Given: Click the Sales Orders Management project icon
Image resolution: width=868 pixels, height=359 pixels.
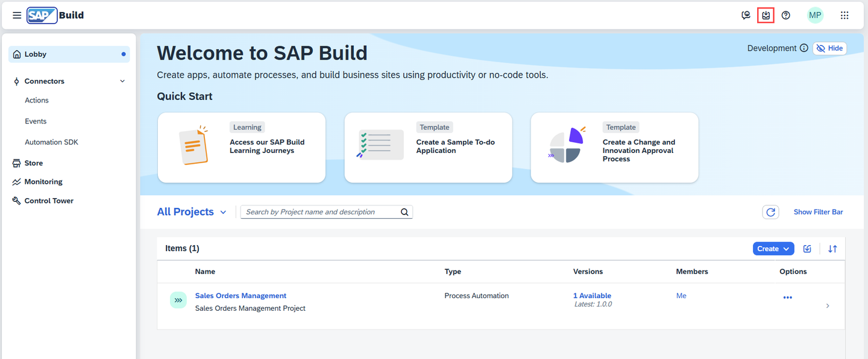Looking at the screenshot, I should pyautogui.click(x=178, y=300).
